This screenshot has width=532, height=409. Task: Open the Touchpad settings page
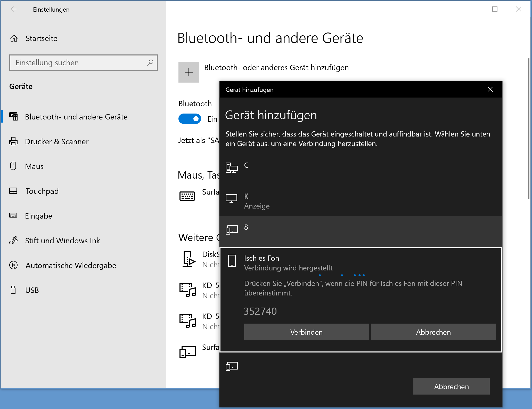[x=42, y=191]
